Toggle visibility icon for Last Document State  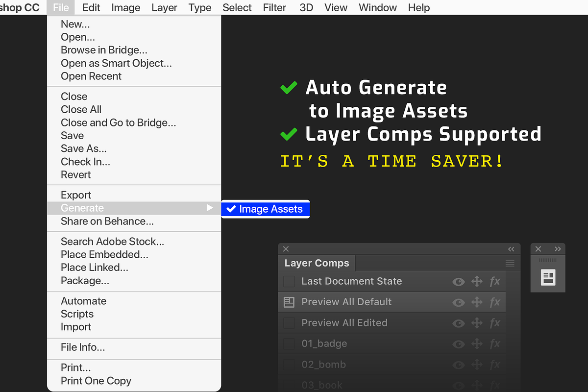coord(459,281)
